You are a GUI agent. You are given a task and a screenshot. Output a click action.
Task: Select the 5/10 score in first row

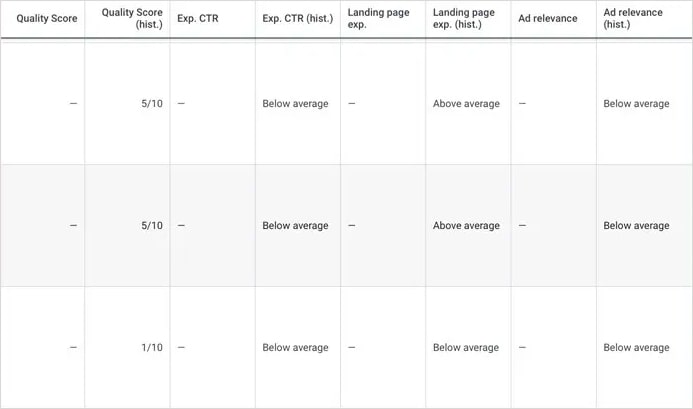(152, 103)
